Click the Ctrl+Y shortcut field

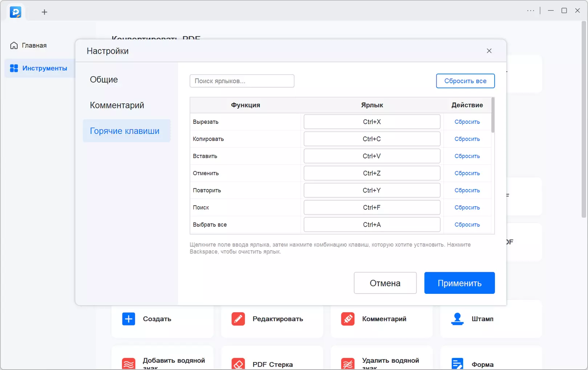pyautogui.click(x=372, y=190)
